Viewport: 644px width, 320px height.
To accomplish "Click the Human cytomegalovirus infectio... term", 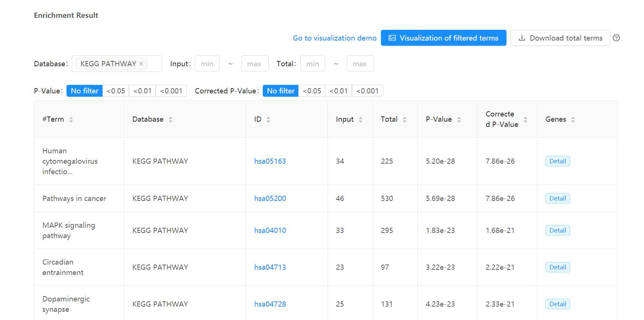I will [70, 161].
